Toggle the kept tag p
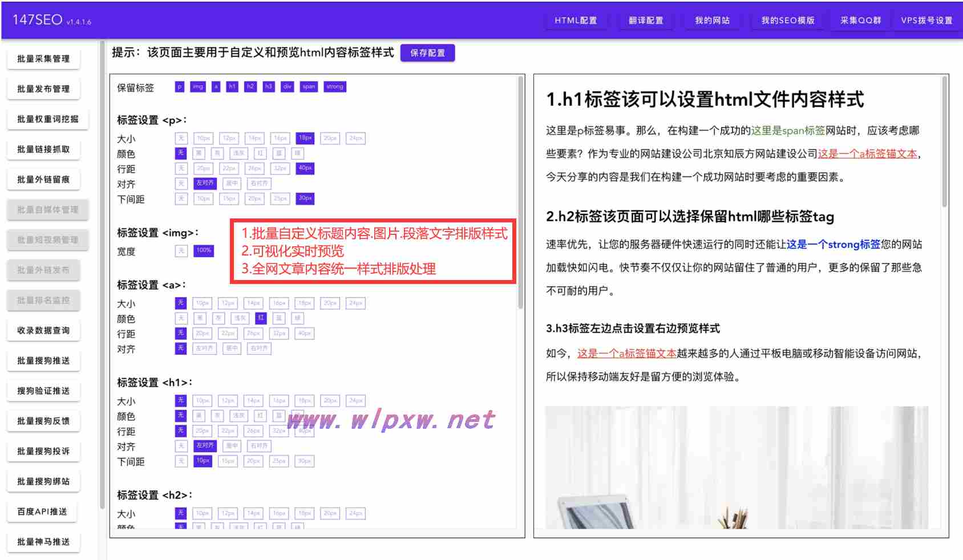This screenshot has width=963, height=560. click(x=180, y=87)
